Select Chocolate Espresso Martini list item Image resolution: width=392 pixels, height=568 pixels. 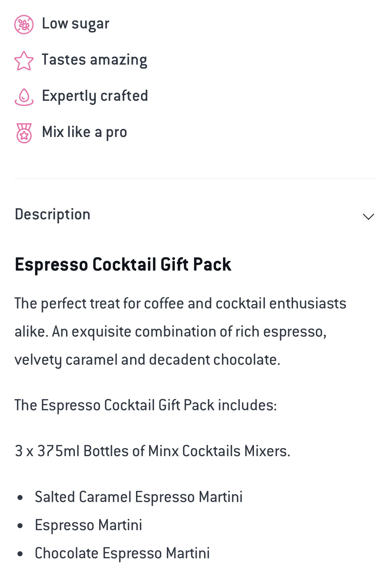pyautogui.click(x=122, y=553)
